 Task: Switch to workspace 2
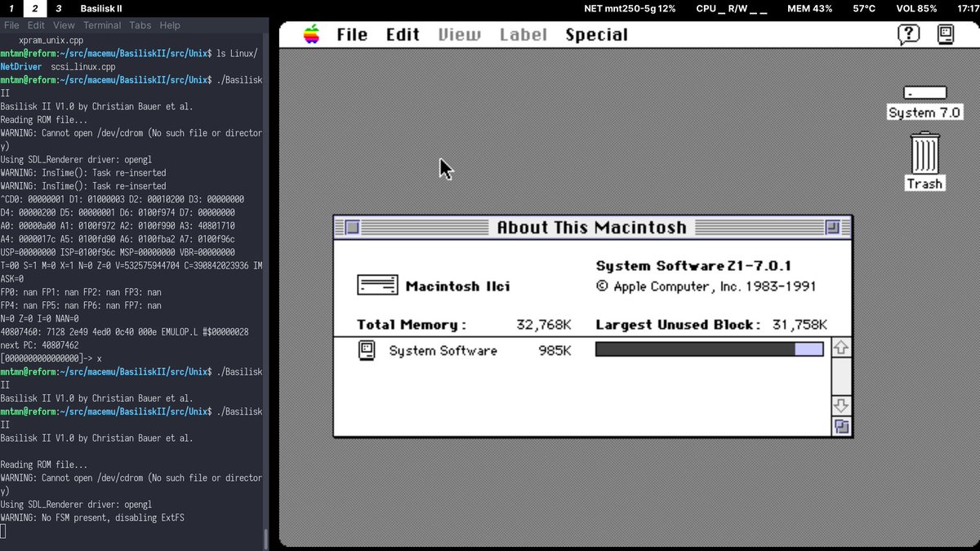click(x=35, y=8)
